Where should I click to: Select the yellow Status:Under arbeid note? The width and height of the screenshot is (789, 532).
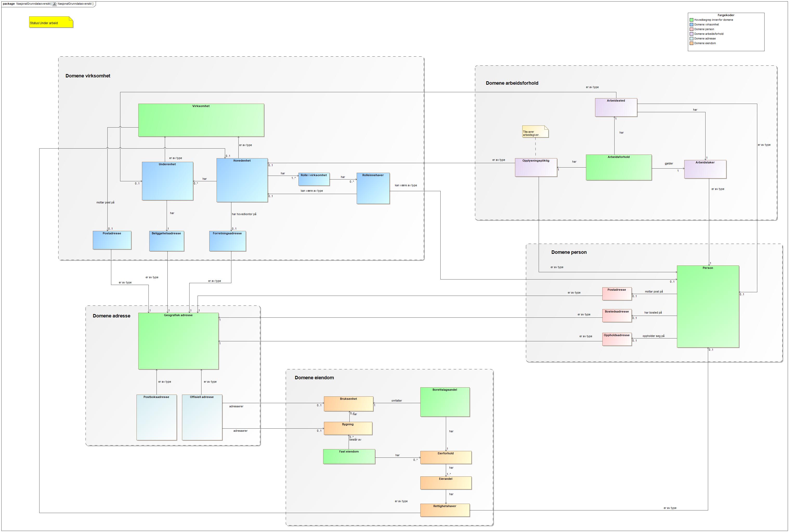51,22
